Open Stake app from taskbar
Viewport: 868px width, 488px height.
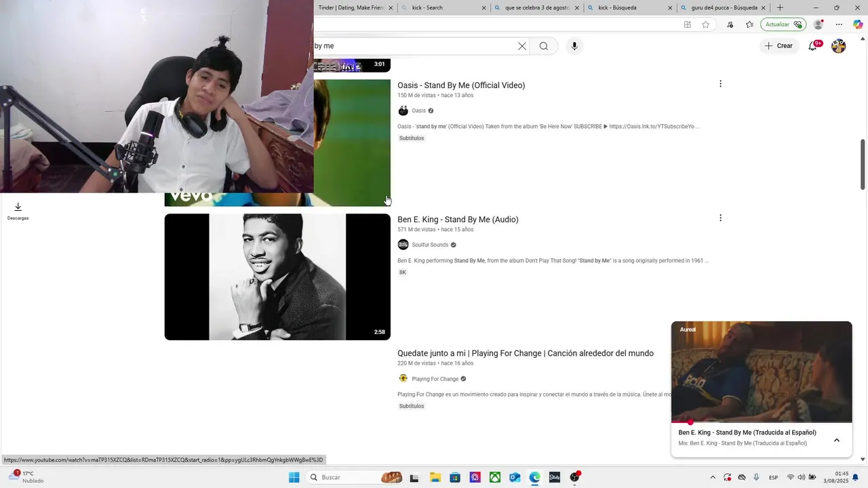555,477
